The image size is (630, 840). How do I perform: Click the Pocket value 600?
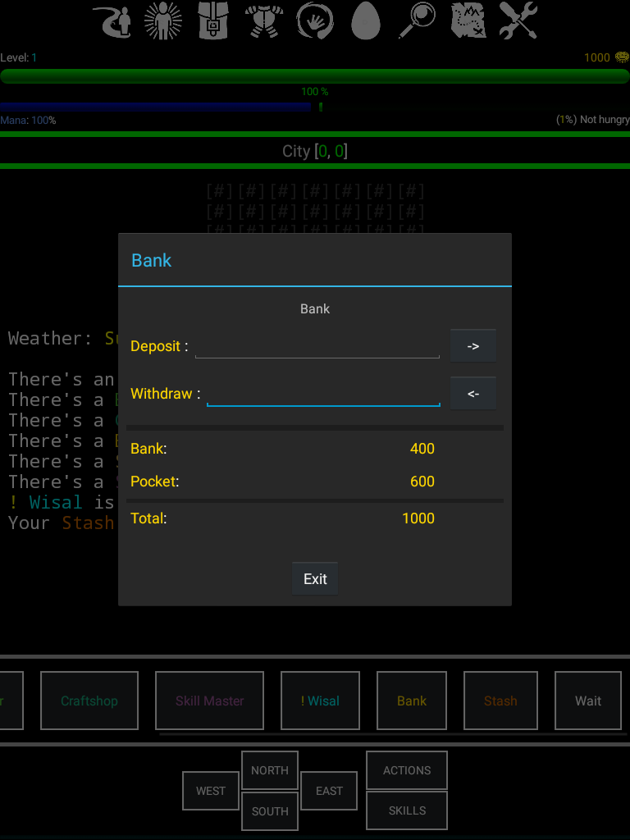[x=422, y=481]
